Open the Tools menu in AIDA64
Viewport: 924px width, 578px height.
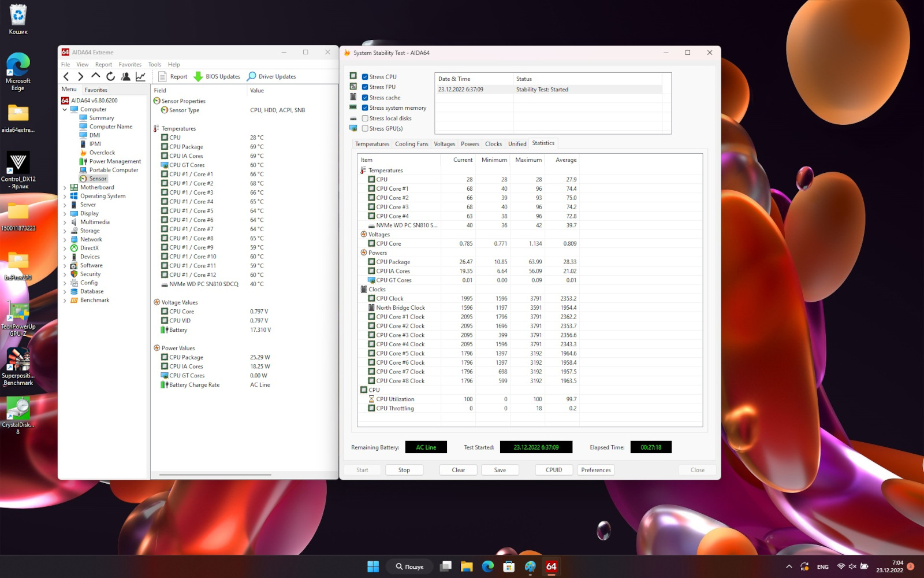coord(155,65)
